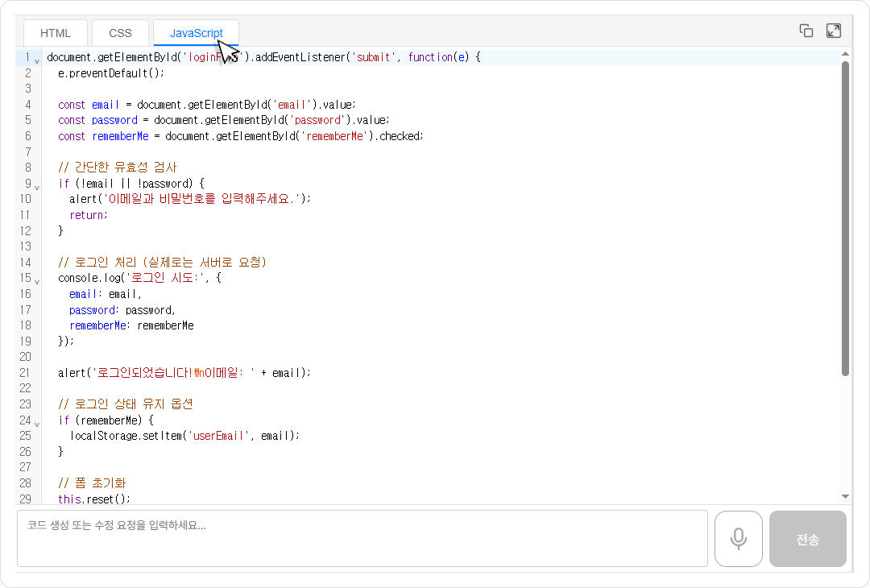Click the scrollbar up arrow
Viewport: 870px width, 588px height.
pyautogui.click(x=845, y=55)
